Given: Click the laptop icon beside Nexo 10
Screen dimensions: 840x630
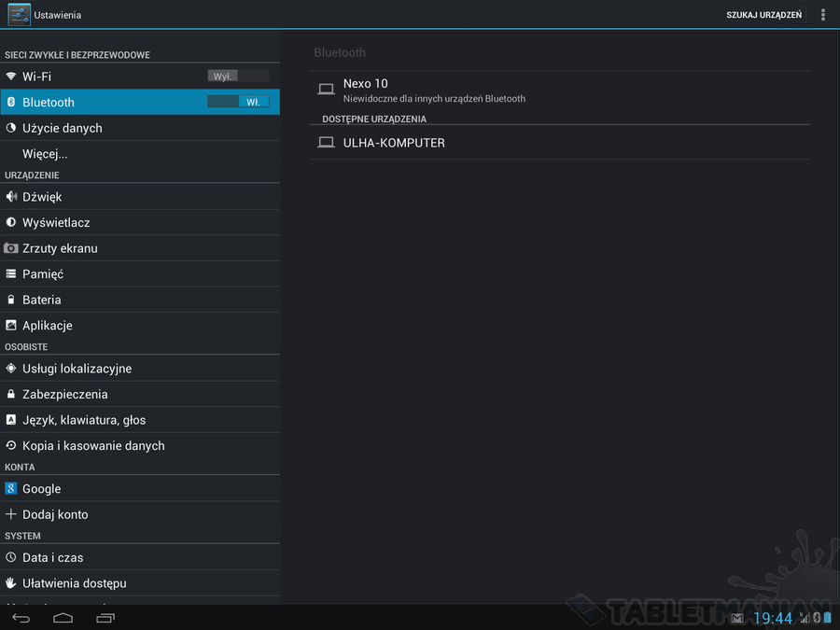Looking at the screenshot, I should click(326, 89).
